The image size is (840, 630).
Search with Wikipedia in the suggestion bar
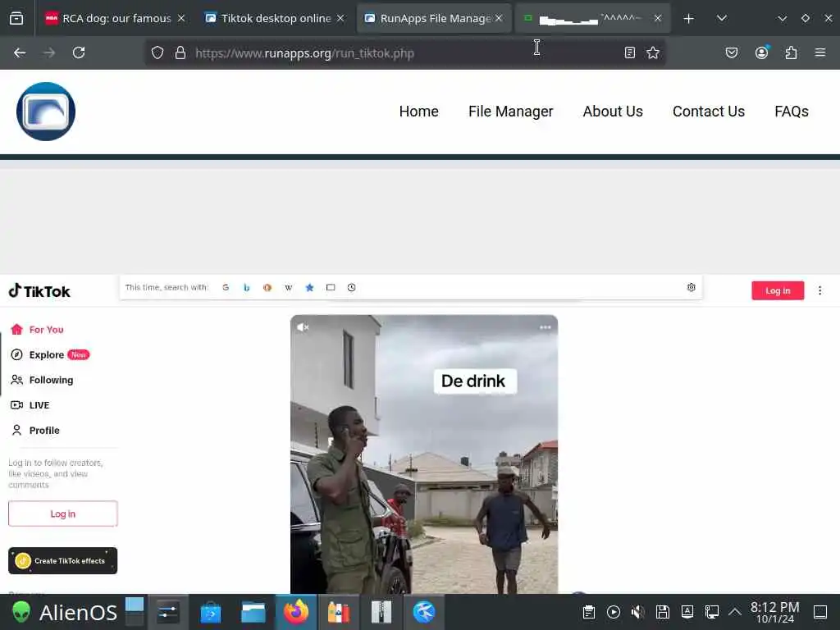[289, 288]
